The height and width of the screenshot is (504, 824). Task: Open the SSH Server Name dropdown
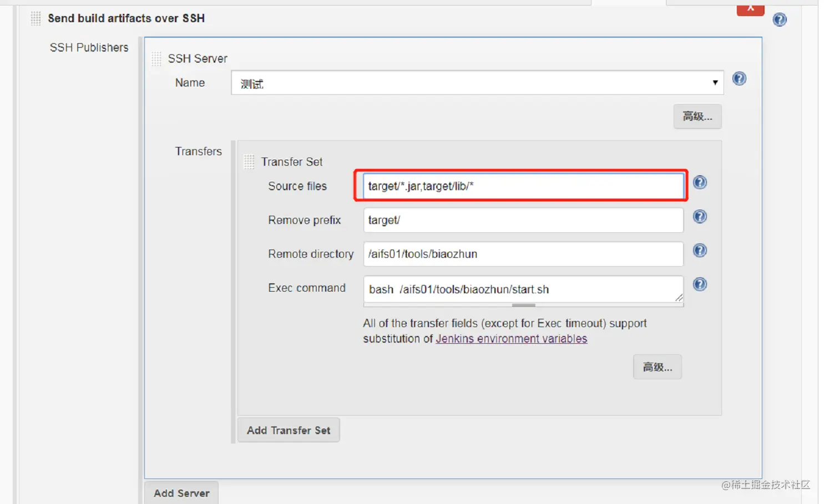point(477,83)
